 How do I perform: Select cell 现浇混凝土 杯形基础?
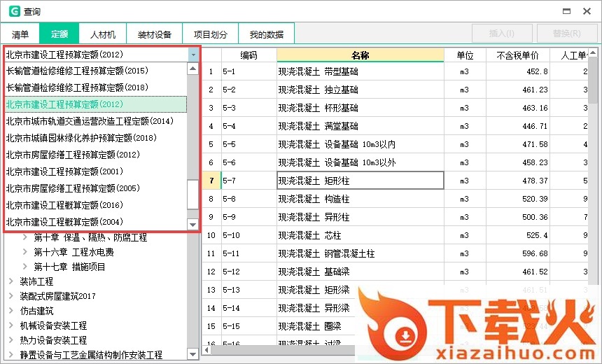(360, 108)
